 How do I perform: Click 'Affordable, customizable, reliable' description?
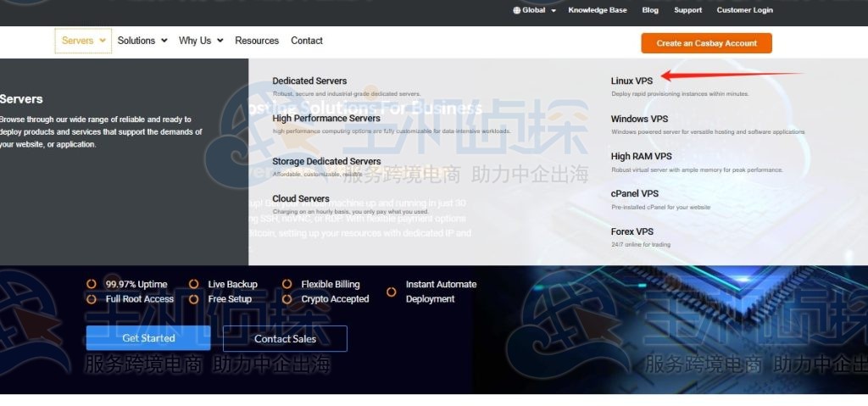(317, 175)
